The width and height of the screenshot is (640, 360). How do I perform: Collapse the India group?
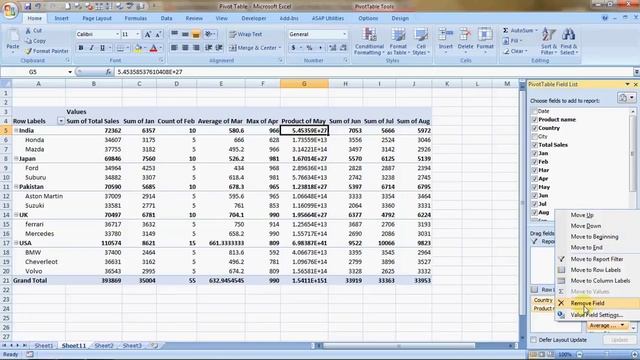click(x=16, y=131)
